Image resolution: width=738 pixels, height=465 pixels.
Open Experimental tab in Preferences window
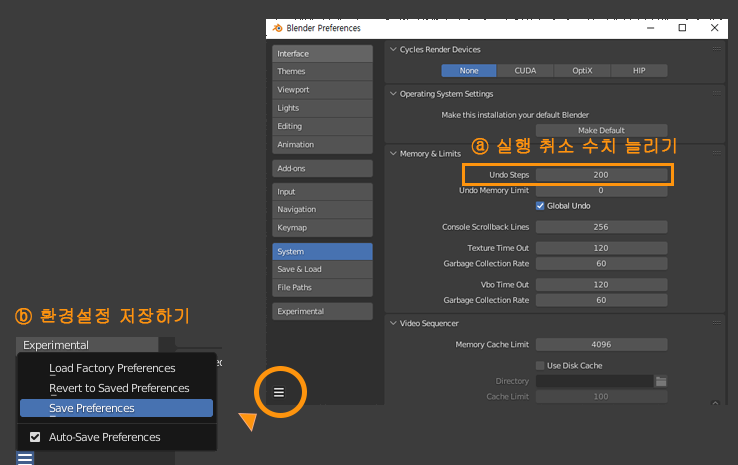pyautogui.click(x=322, y=312)
